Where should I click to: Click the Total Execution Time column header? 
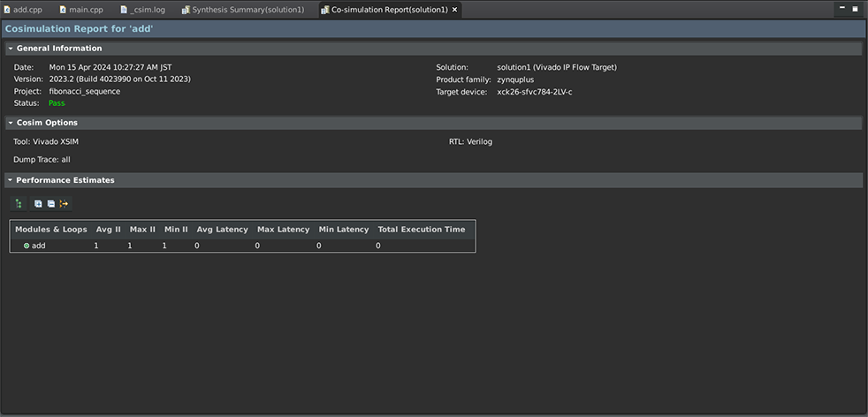(421, 230)
